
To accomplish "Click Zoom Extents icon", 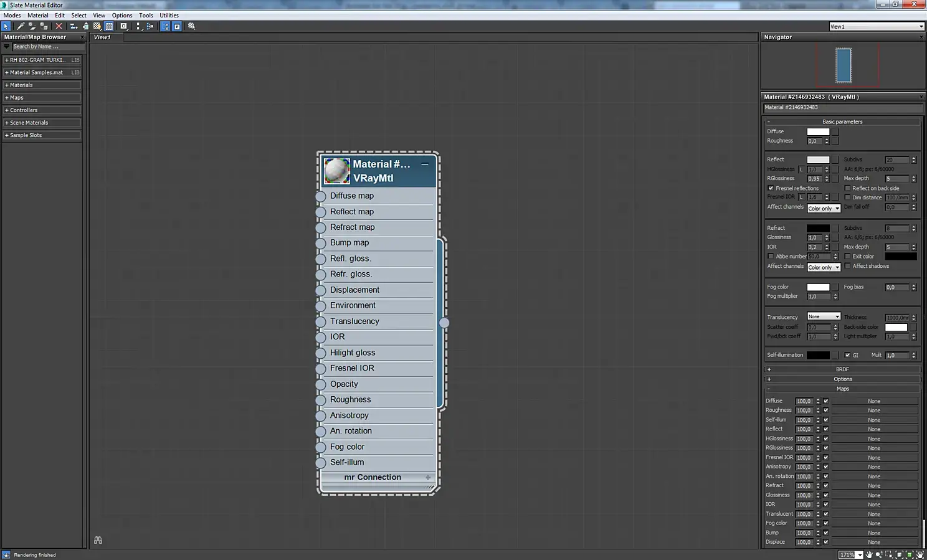I will [x=899, y=554].
